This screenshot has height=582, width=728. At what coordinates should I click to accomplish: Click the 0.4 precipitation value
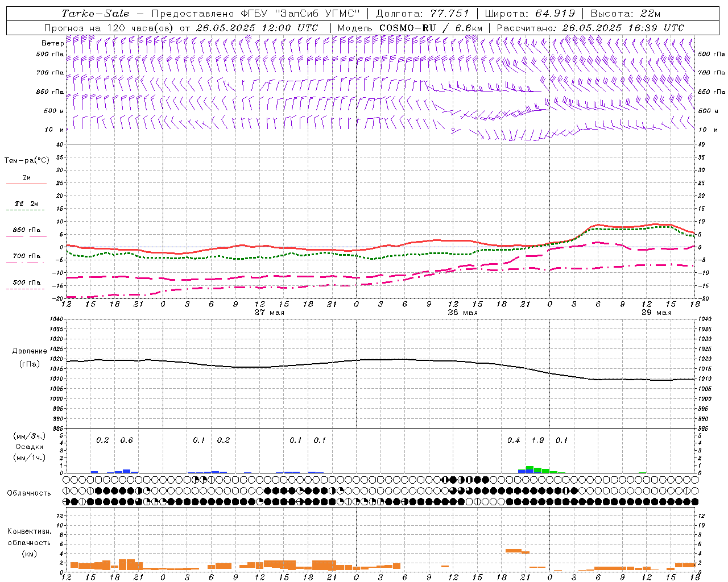[514, 440]
